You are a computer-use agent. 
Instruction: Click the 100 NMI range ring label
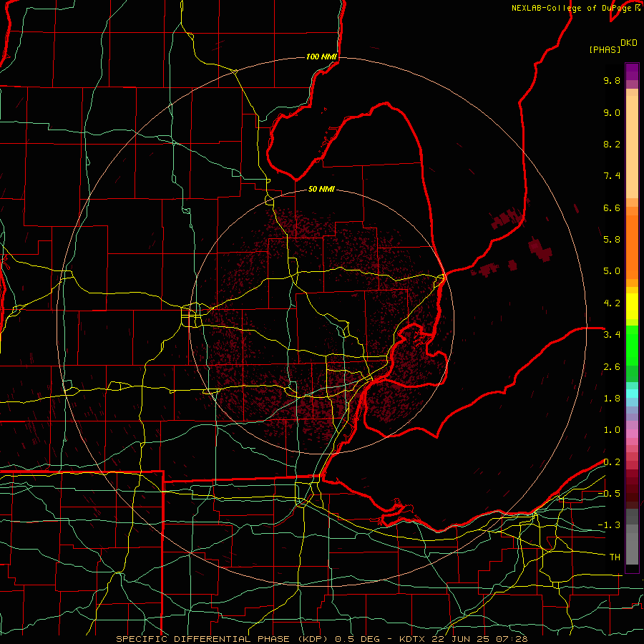321,57
